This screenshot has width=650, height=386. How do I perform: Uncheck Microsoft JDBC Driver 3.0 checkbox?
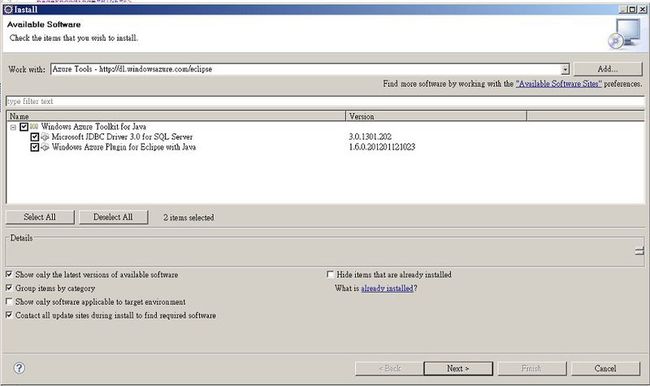click(34, 137)
